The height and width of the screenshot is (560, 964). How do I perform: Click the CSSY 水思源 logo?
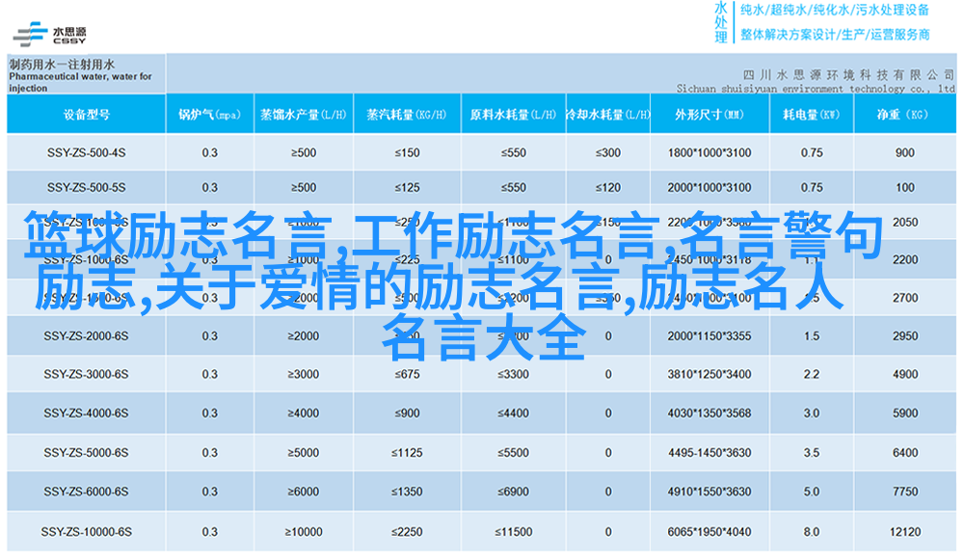(x=50, y=35)
